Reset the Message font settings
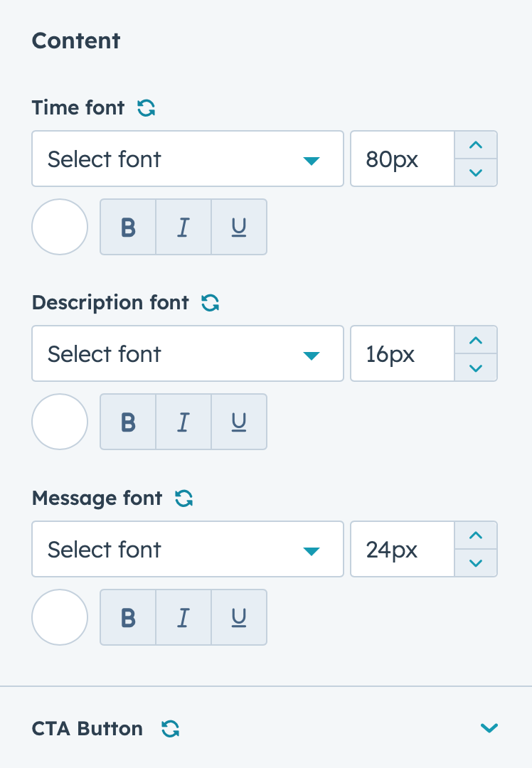This screenshot has width=532, height=768. pos(183,498)
